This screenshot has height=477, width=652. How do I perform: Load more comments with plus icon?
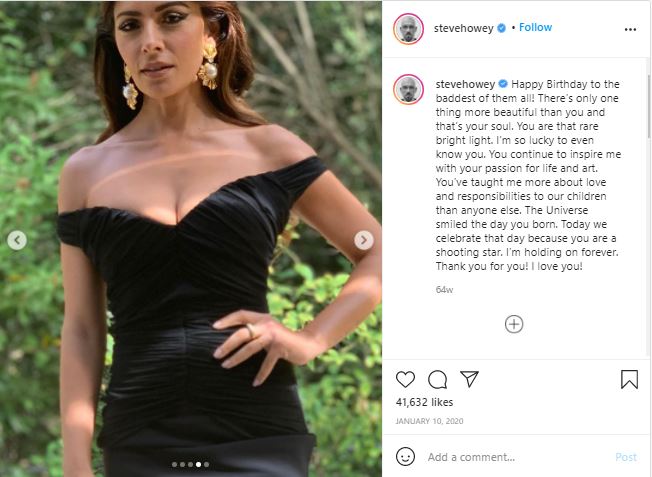coord(514,324)
